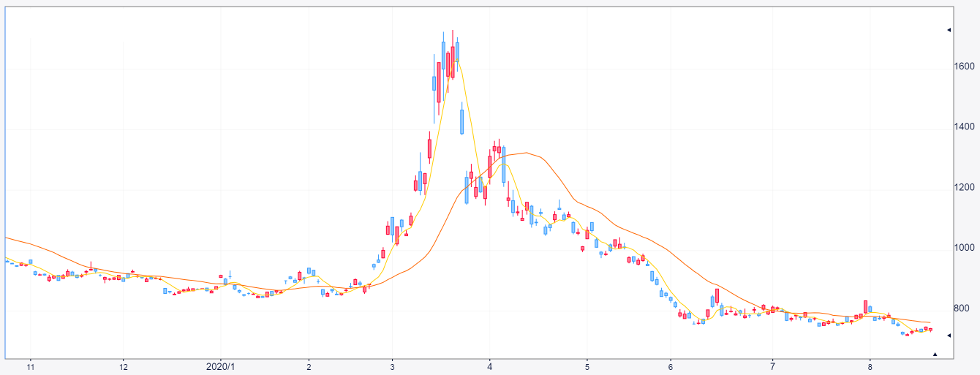Select the 1200 price axis label

[x=965, y=188]
